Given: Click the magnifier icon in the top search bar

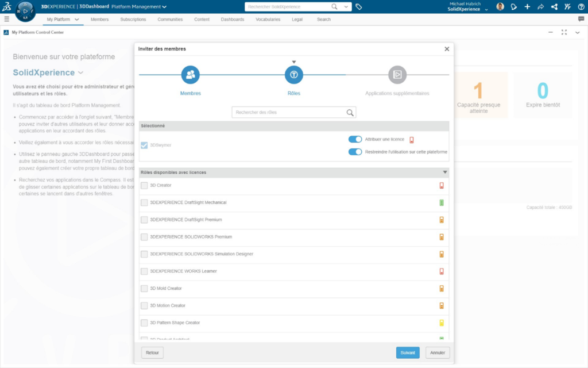Looking at the screenshot, I should pos(334,6).
